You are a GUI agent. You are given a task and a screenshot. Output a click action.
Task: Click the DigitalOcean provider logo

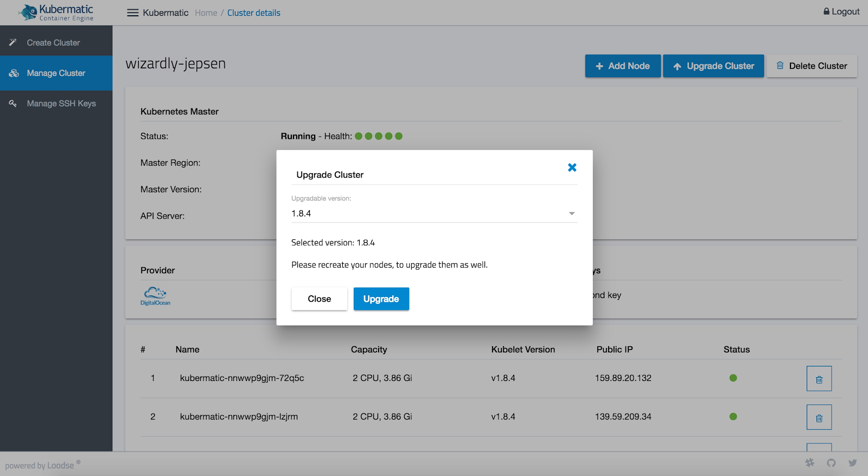click(x=155, y=296)
